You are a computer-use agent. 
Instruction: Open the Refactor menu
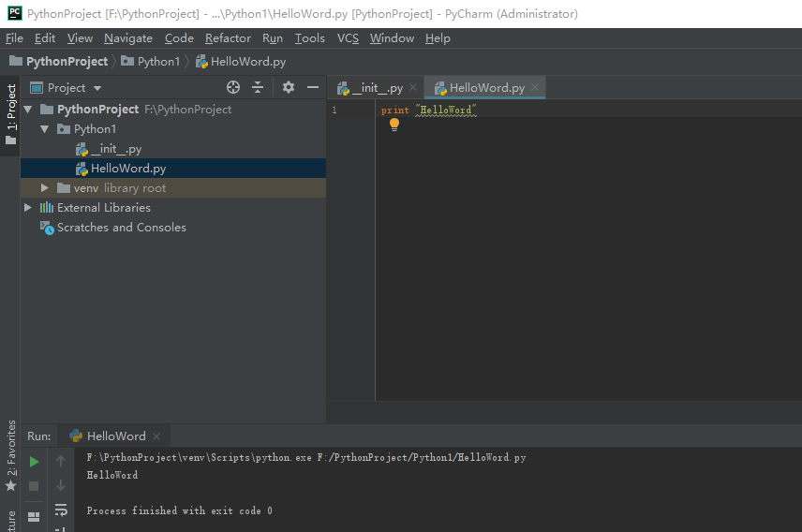click(228, 38)
